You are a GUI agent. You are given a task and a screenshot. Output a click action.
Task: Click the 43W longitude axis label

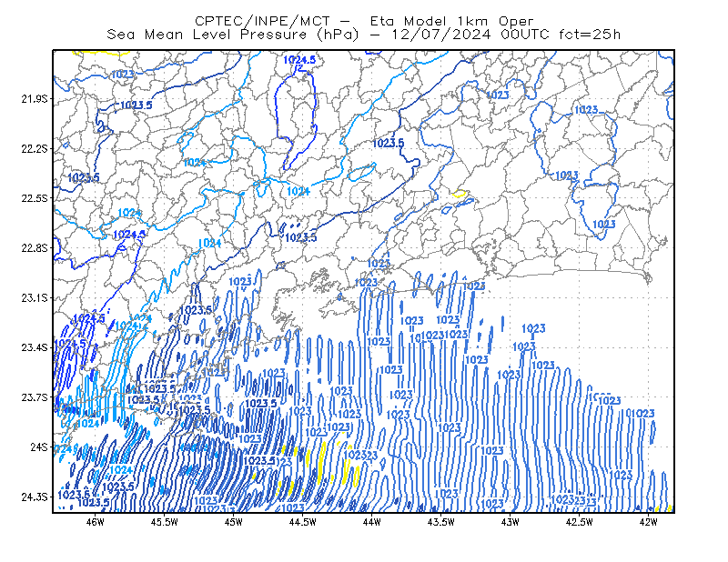coord(511,522)
